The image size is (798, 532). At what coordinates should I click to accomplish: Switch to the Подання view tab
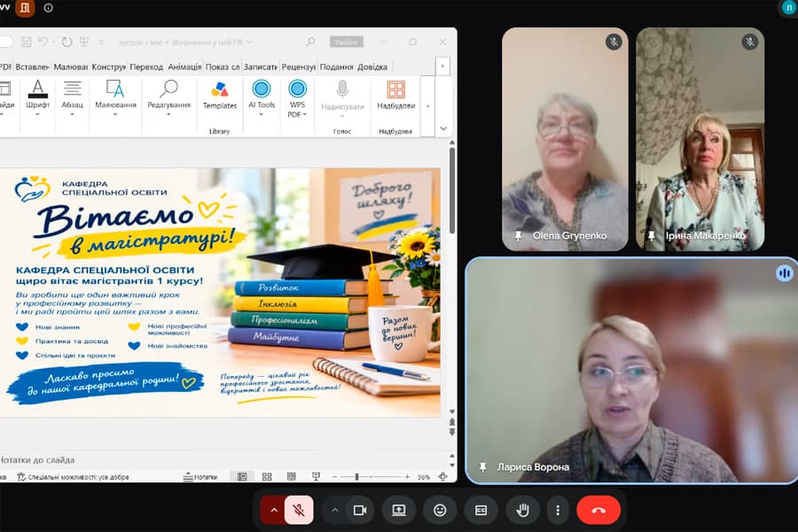point(336,66)
